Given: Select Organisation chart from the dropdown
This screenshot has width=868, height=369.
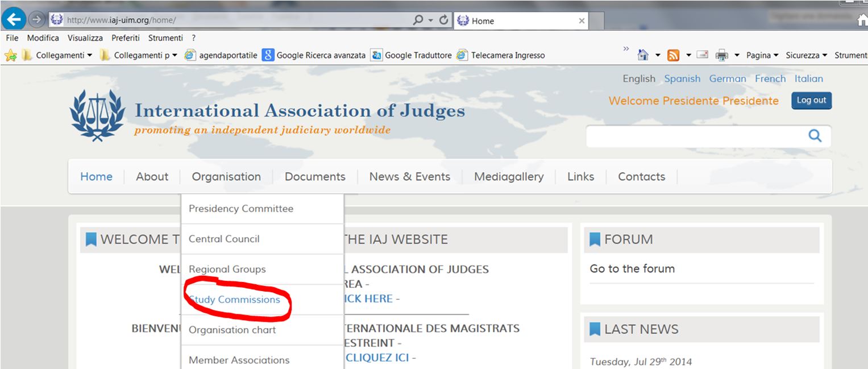Looking at the screenshot, I should point(262,330).
